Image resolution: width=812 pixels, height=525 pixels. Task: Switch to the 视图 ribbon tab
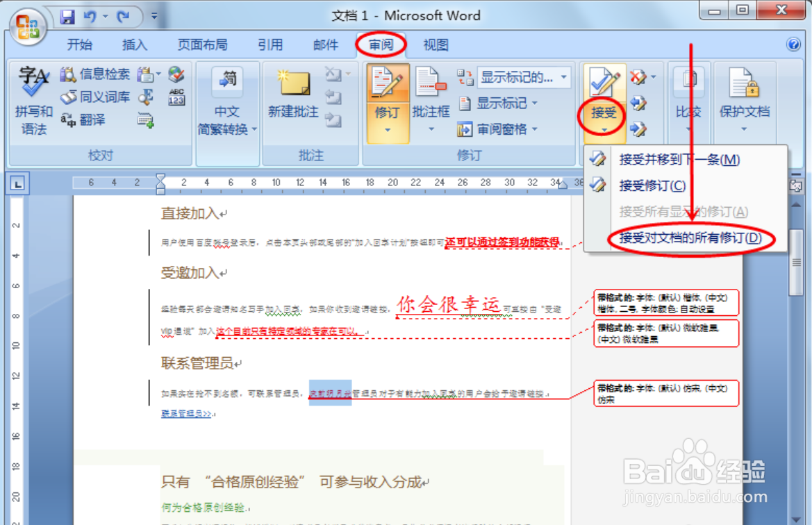436,44
